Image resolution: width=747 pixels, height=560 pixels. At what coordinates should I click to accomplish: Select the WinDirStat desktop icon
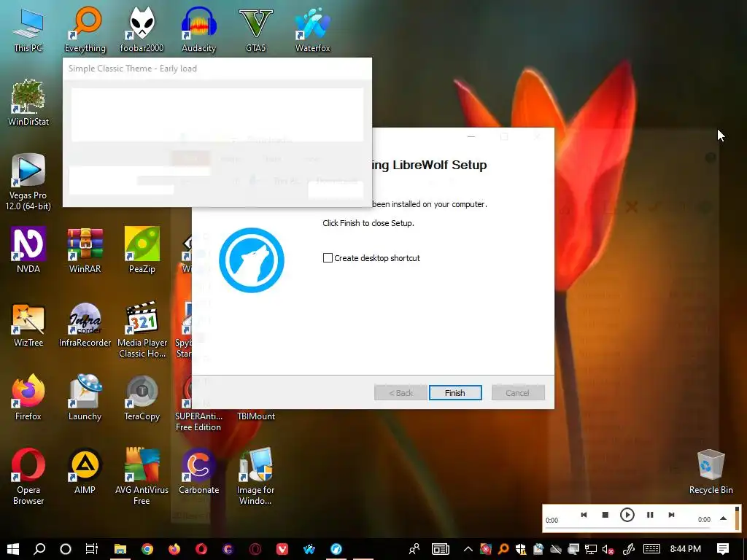coord(28,103)
